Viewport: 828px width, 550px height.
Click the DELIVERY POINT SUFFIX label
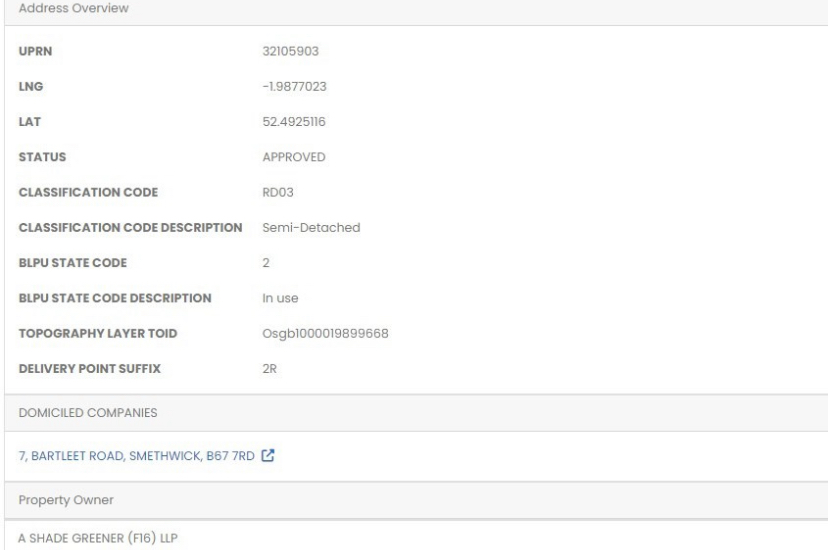click(x=90, y=369)
